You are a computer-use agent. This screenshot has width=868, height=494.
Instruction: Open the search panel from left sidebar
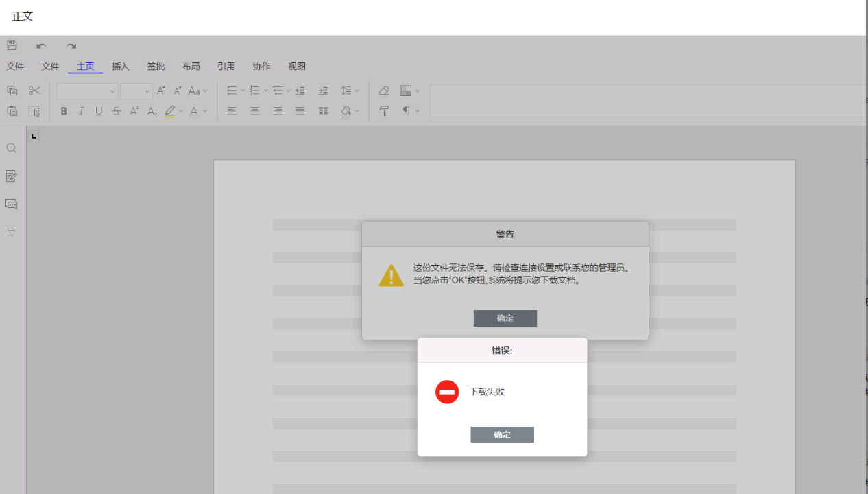[12, 148]
